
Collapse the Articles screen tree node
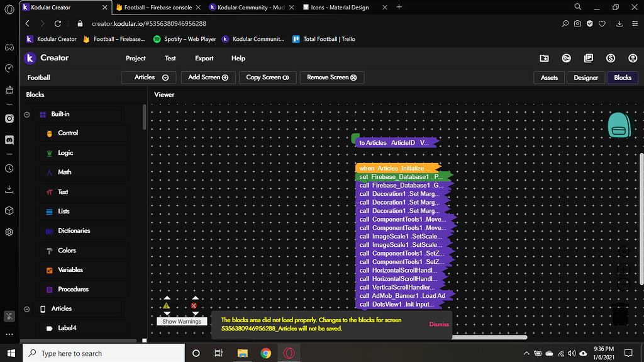point(26,309)
